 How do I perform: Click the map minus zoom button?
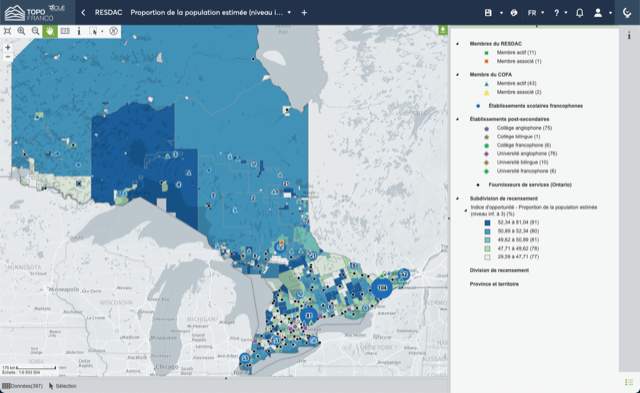(x=7, y=57)
